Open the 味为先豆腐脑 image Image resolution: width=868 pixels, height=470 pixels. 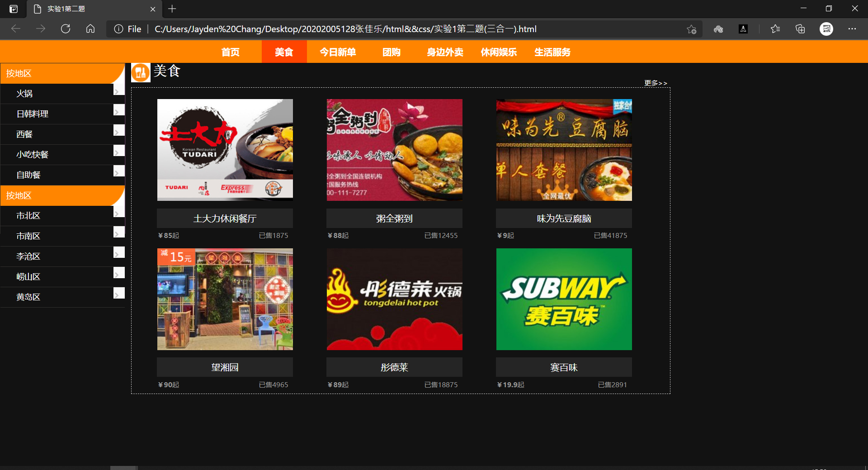564,150
